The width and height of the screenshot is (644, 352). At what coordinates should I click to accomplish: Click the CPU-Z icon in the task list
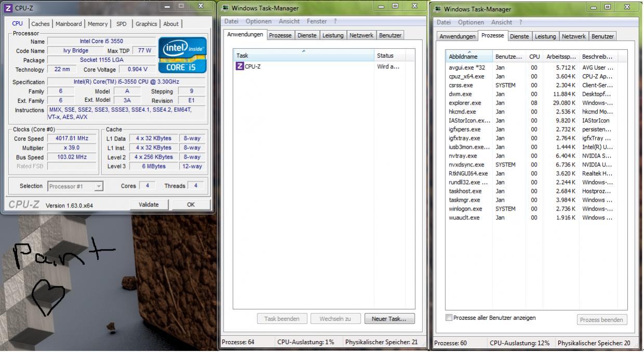(240, 67)
